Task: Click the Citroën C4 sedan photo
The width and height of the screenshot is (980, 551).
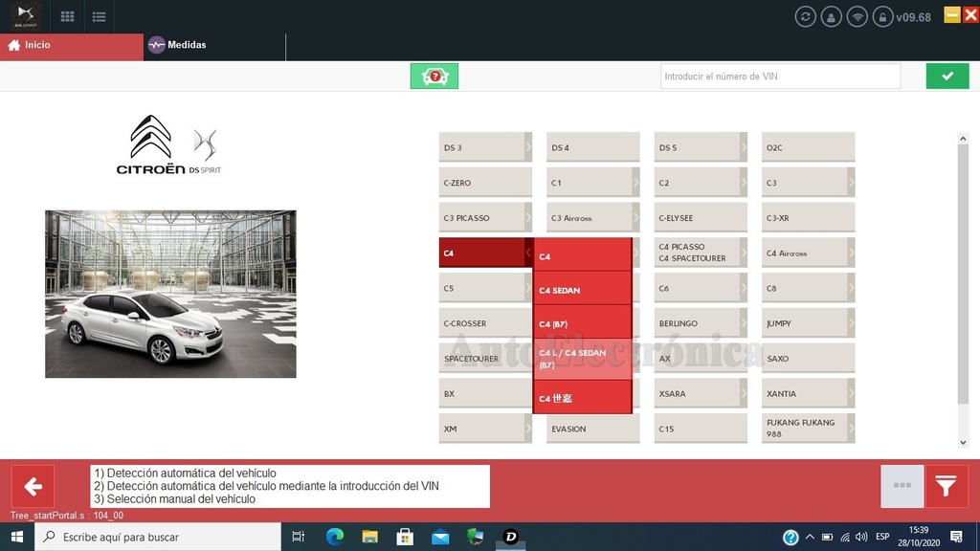Action: (170, 294)
